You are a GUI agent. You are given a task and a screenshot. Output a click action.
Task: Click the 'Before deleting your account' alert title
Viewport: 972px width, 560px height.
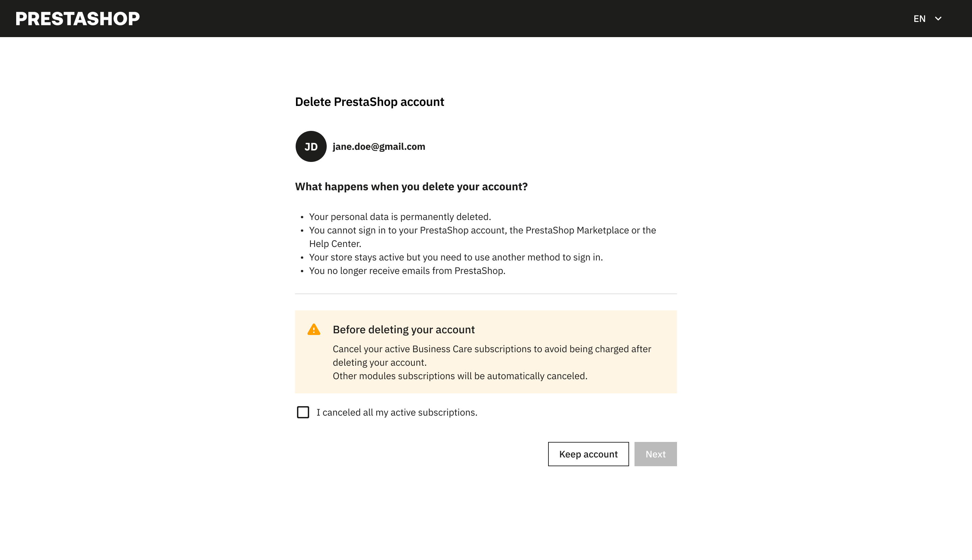(404, 330)
